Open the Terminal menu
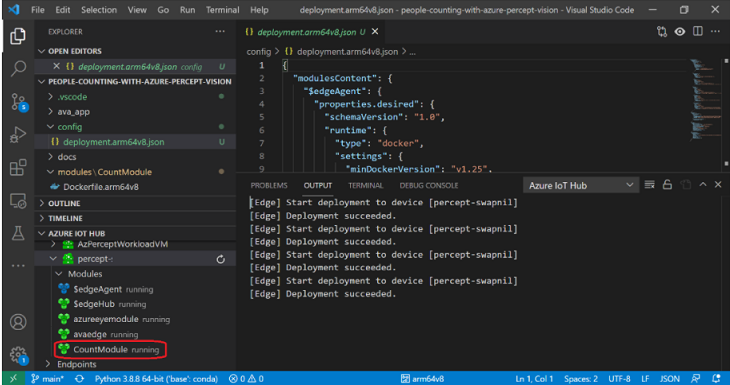 (x=223, y=10)
